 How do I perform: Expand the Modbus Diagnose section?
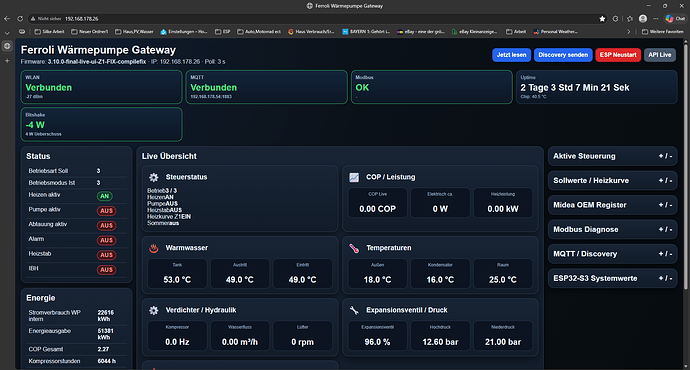click(x=613, y=229)
